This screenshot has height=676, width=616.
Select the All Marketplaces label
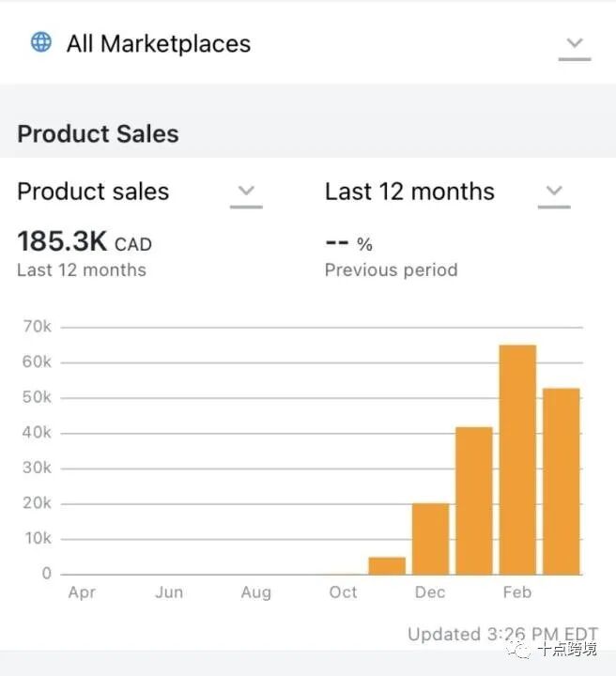click(x=159, y=43)
